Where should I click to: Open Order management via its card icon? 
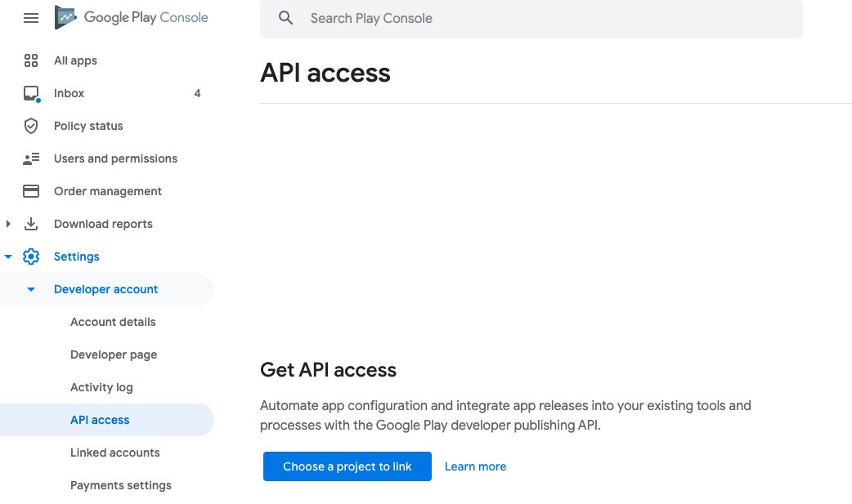(31, 191)
